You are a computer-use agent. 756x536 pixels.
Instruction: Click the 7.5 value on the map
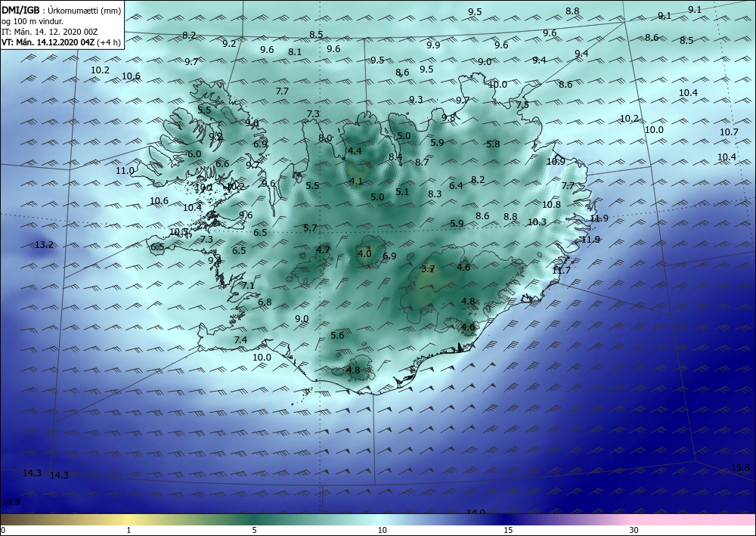(522, 104)
